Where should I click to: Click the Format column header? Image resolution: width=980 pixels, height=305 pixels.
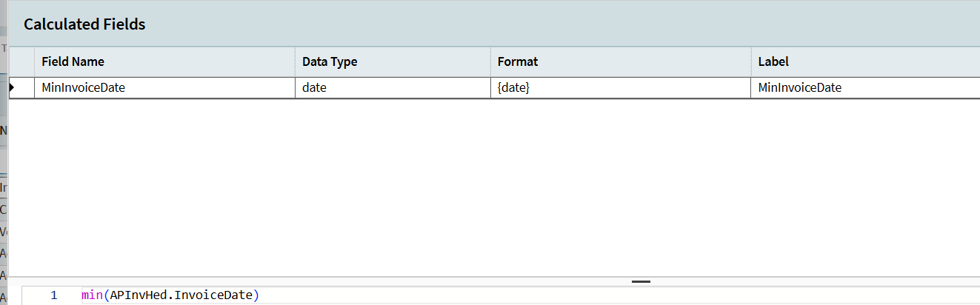pos(518,61)
